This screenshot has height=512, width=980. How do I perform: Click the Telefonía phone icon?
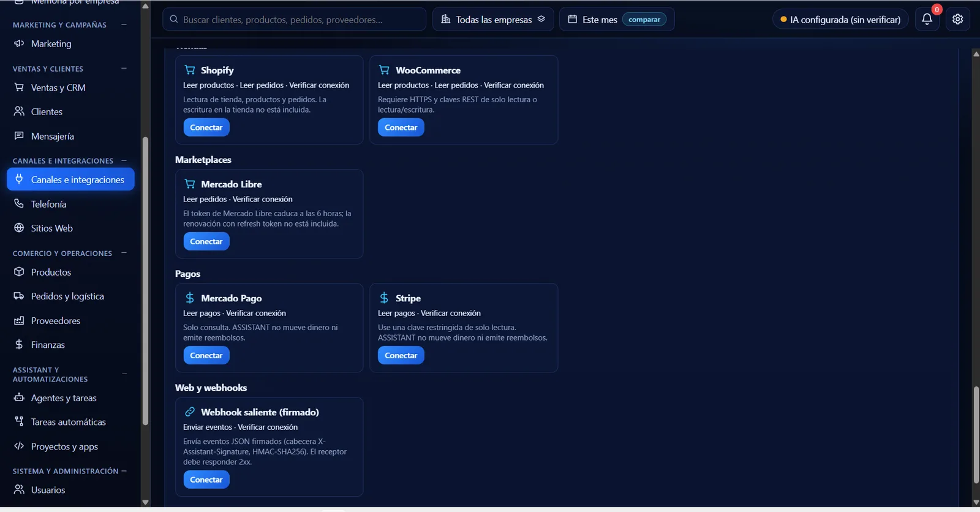point(19,204)
